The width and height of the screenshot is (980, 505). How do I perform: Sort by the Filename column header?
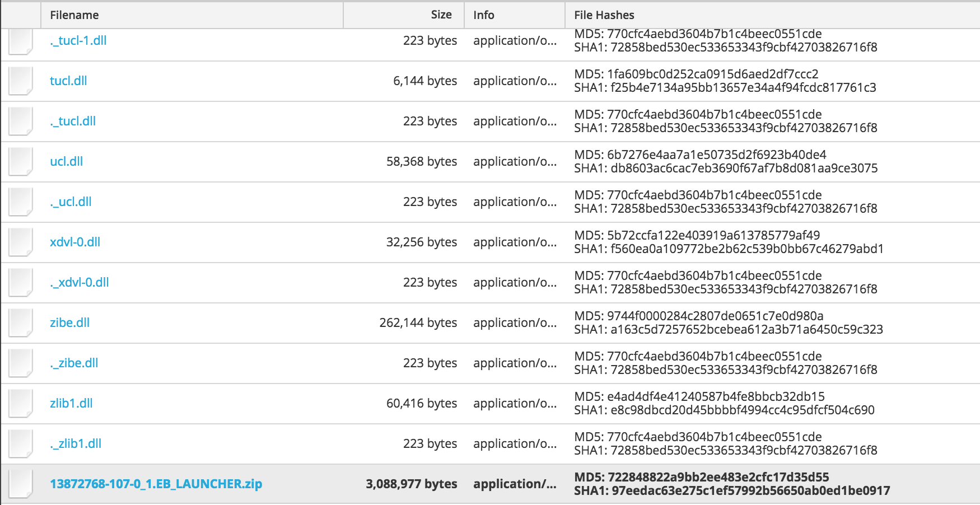74,15
